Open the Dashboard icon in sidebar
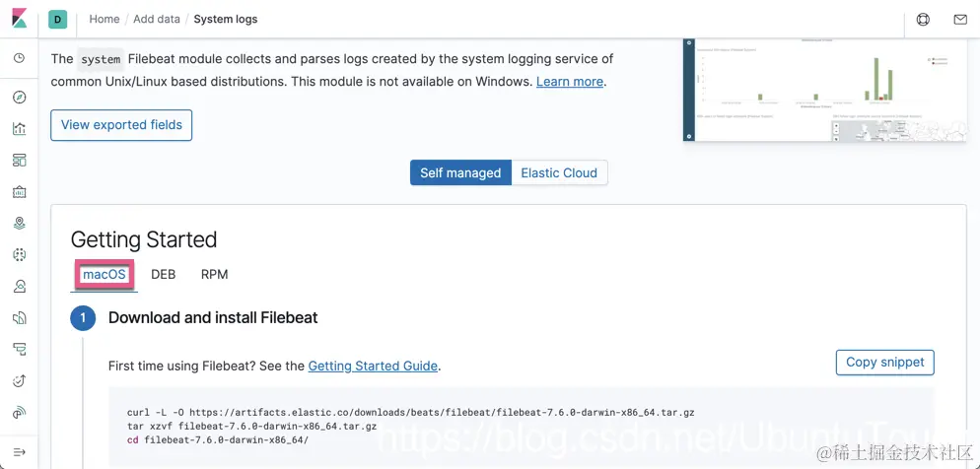The height and width of the screenshot is (469, 980). click(x=20, y=160)
